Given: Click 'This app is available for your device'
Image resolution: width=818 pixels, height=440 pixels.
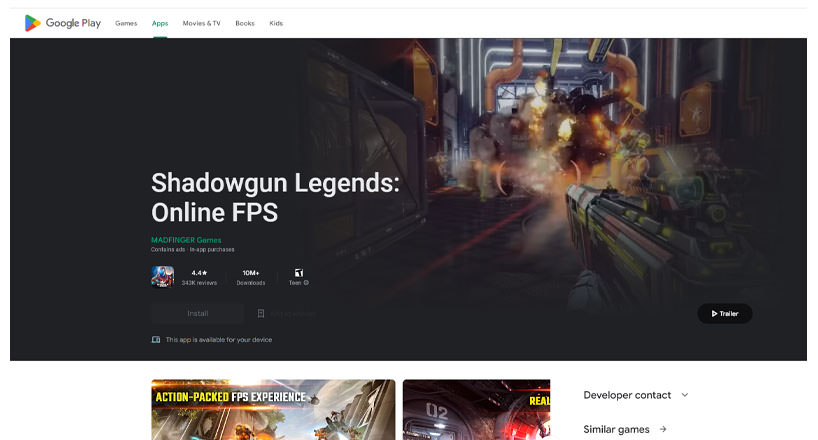Looking at the screenshot, I should (x=219, y=340).
